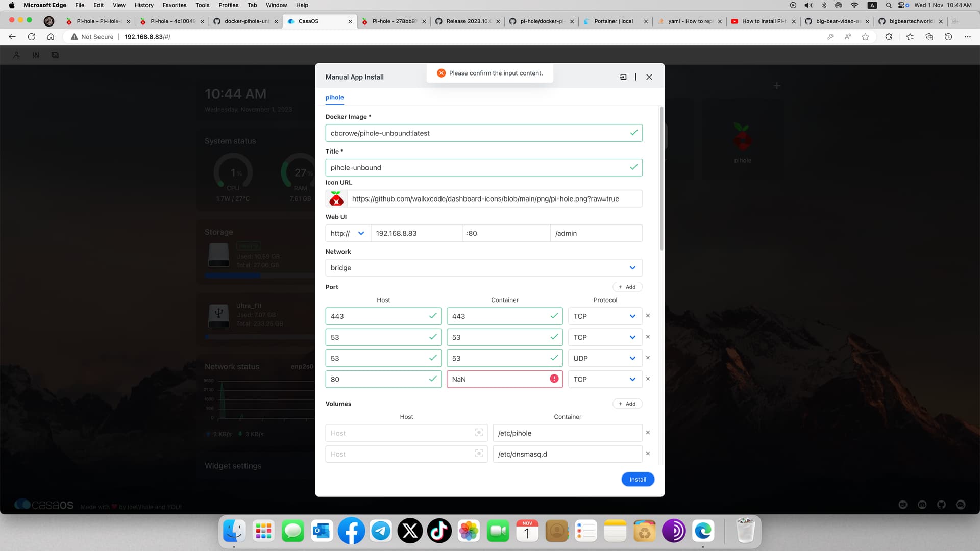Image resolution: width=980 pixels, height=551 pixels.
Task: Click the Install button
Action: coord(638,479)
